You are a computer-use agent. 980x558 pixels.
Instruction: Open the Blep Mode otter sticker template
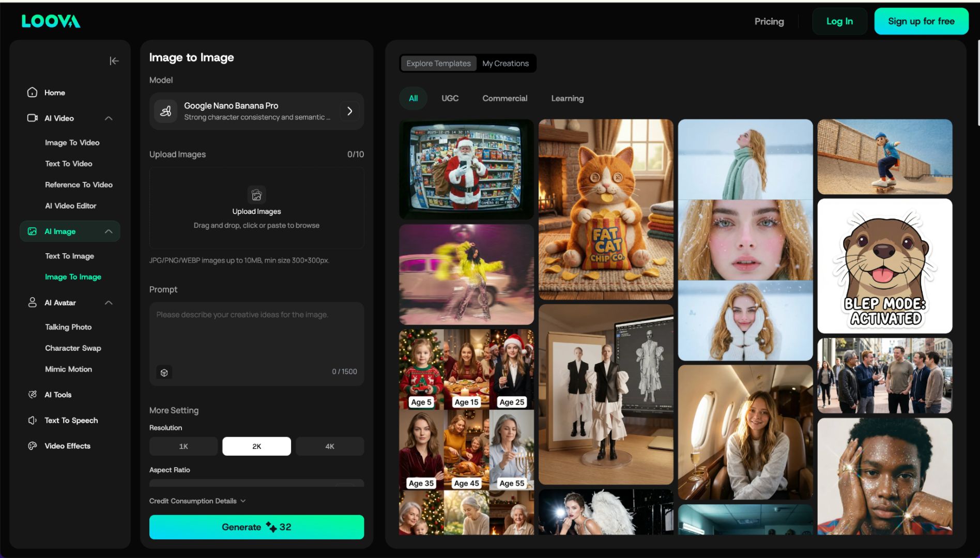pyautogui.click(x=884, y=266)
